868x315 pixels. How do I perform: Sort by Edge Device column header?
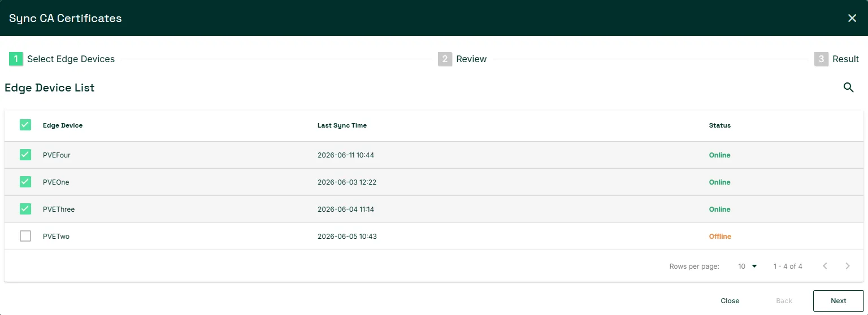tap(63, 125)
